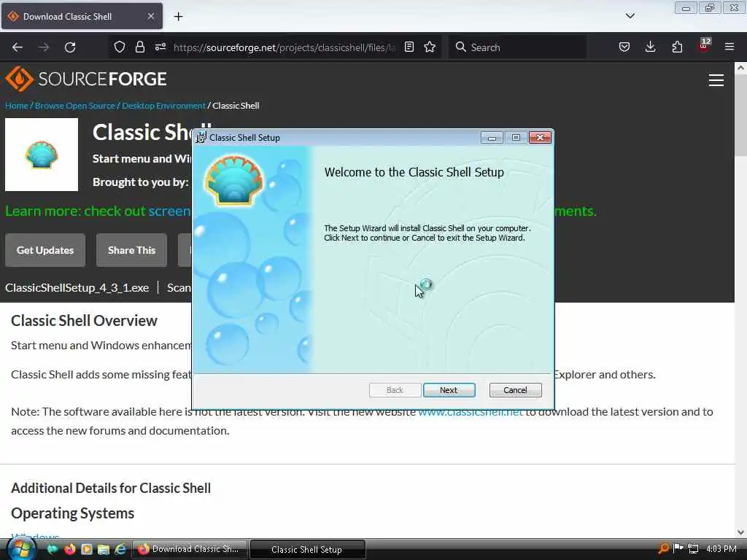
Task: Click the Classic Shell Setup title icon
Action: [201, 137]
